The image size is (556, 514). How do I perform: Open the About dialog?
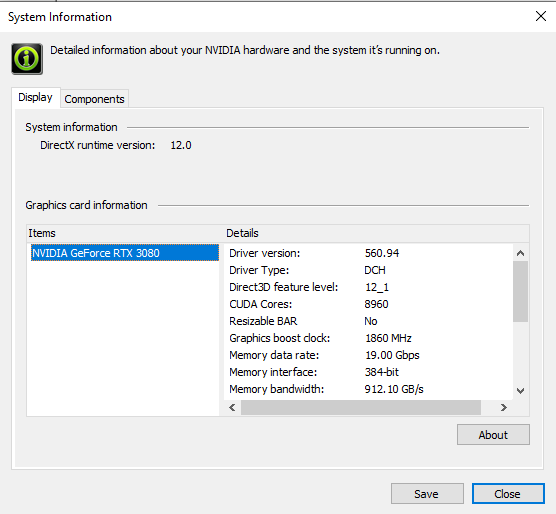click(493, 435)
